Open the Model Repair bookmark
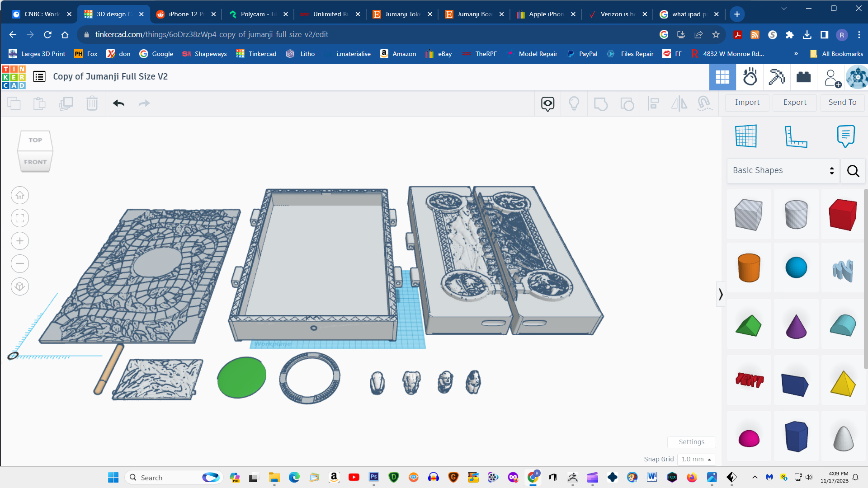 tap(533, 54)
